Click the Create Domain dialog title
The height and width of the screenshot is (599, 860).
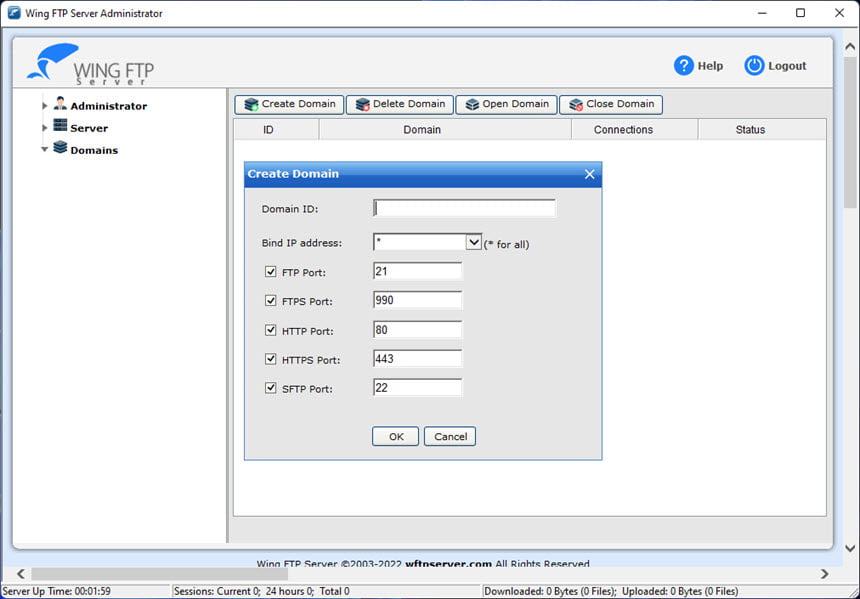(293, 174)
